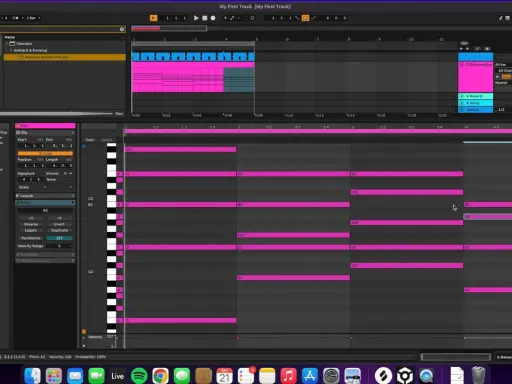Open the Preview app in the Dock
The height and width of the screenshot is (384, 512).
tap(352, 376)
